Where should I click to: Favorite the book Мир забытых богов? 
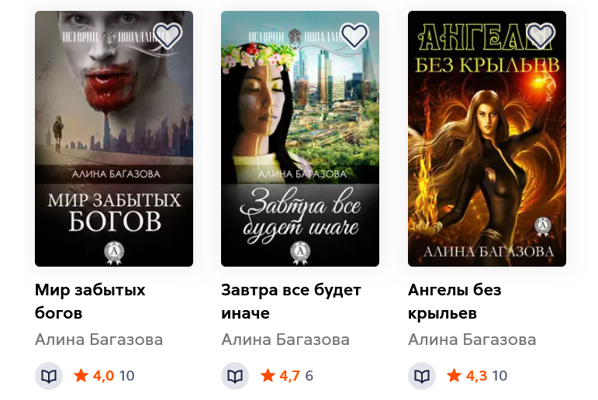pos(168,35)
